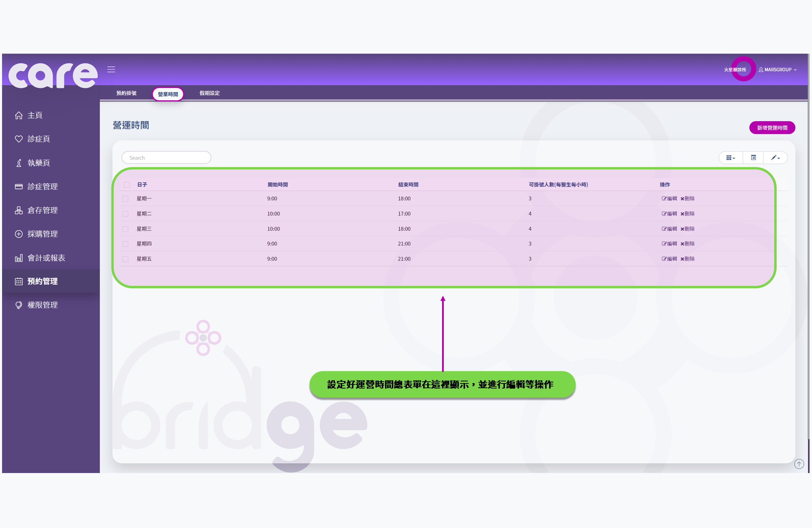The width and height of the screenshot is (812, 528).
Task: Open 倉存管理 inventory management
Action: pyautogui.click(x=43, y=210)
